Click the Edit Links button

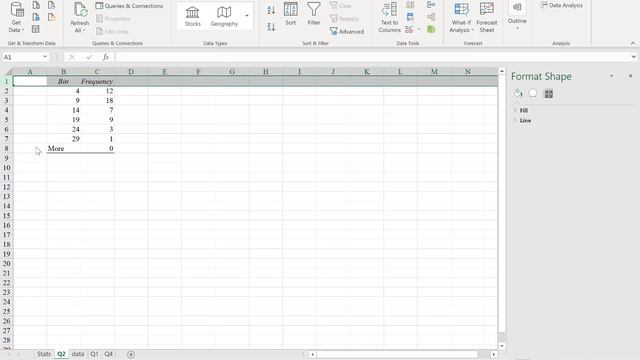point(112,31)
